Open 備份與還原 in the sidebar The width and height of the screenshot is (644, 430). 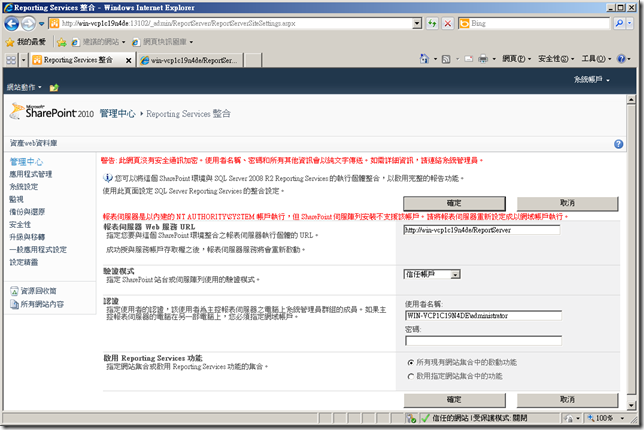click(27, 212)
